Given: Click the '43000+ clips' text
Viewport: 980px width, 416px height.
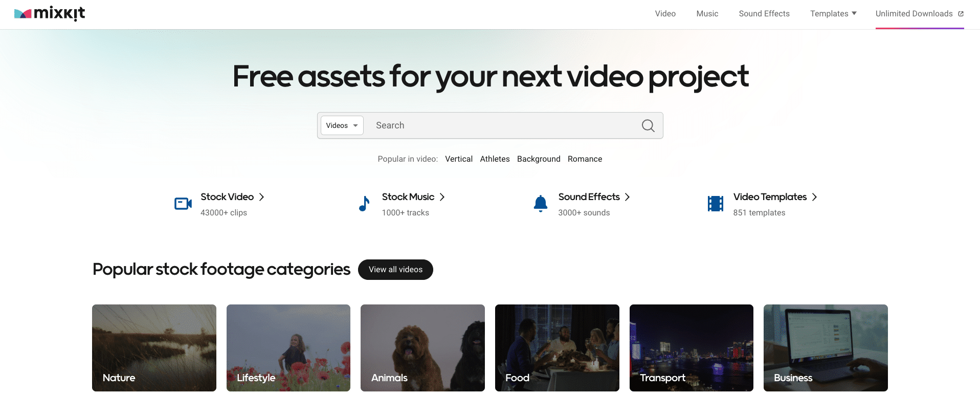Looking at the screenshot, I should pos(224,213).
